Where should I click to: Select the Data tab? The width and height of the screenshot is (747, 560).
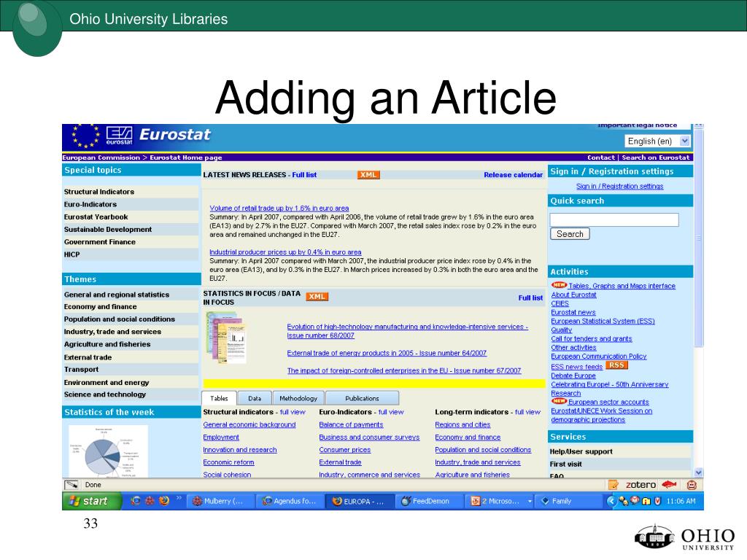coord(255,398)
